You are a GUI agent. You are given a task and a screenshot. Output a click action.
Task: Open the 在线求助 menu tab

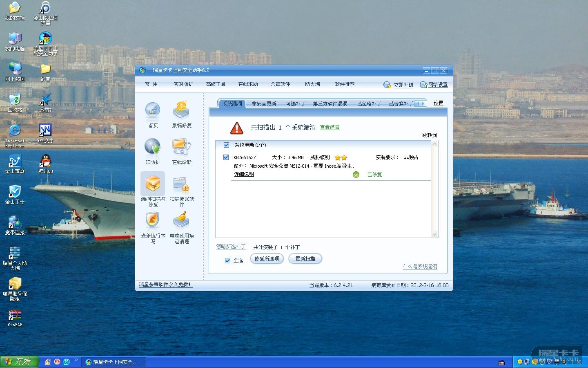pyautogui.click(x=248, y=84)
